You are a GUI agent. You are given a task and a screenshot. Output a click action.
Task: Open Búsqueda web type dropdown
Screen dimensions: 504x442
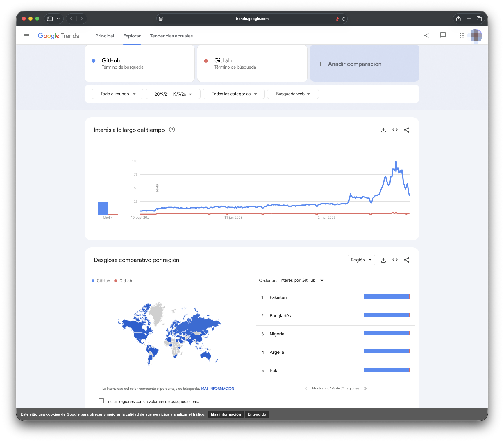coord(293,94)
